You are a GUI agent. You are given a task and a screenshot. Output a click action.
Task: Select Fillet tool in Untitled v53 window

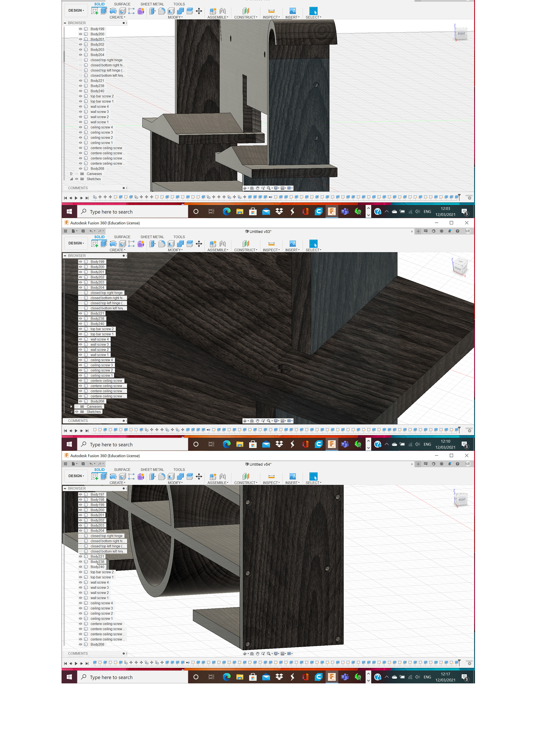(x=162, y=244)
